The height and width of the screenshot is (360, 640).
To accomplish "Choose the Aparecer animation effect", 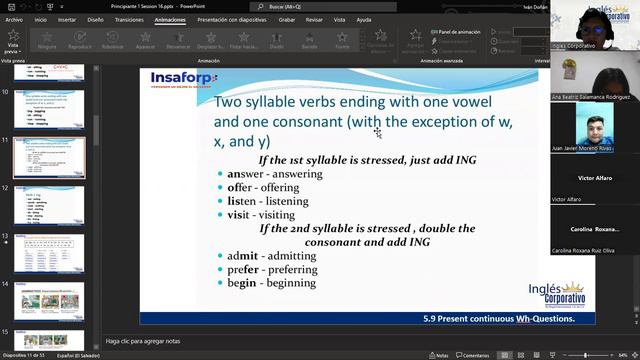I will click(145, 41).
